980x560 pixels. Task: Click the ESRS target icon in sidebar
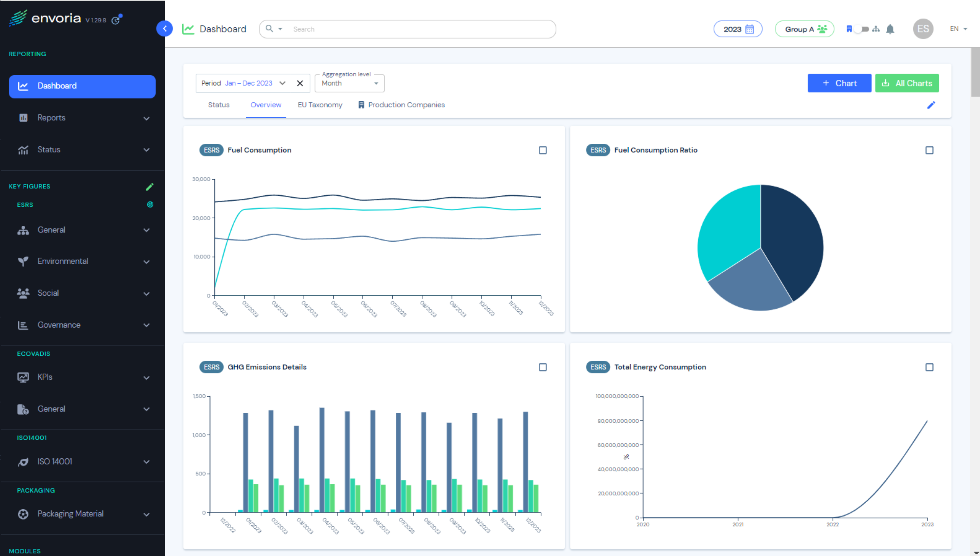point(150,205)
